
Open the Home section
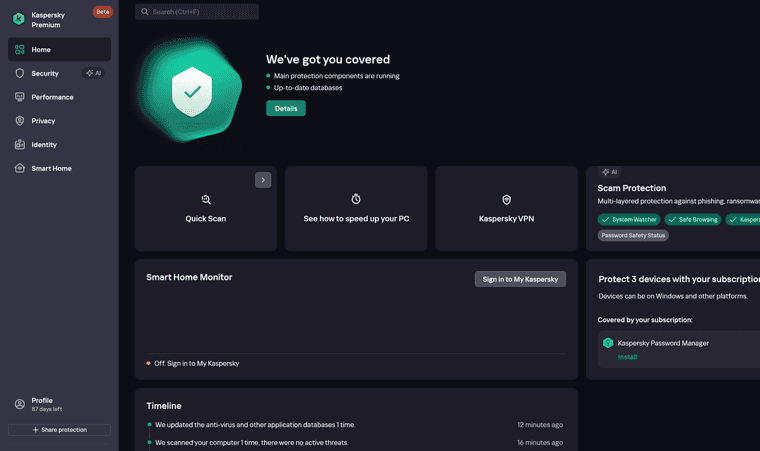click(59, 49)
